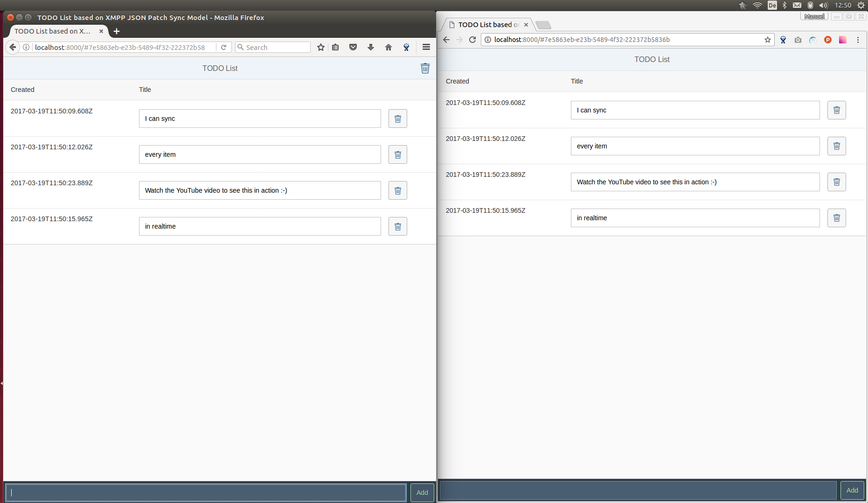This screenshot has width=868, height=503.
Task: Click Firefox timestamp 2017-03-19T11:50:09.608Z
Action: (x=52, y=111)
